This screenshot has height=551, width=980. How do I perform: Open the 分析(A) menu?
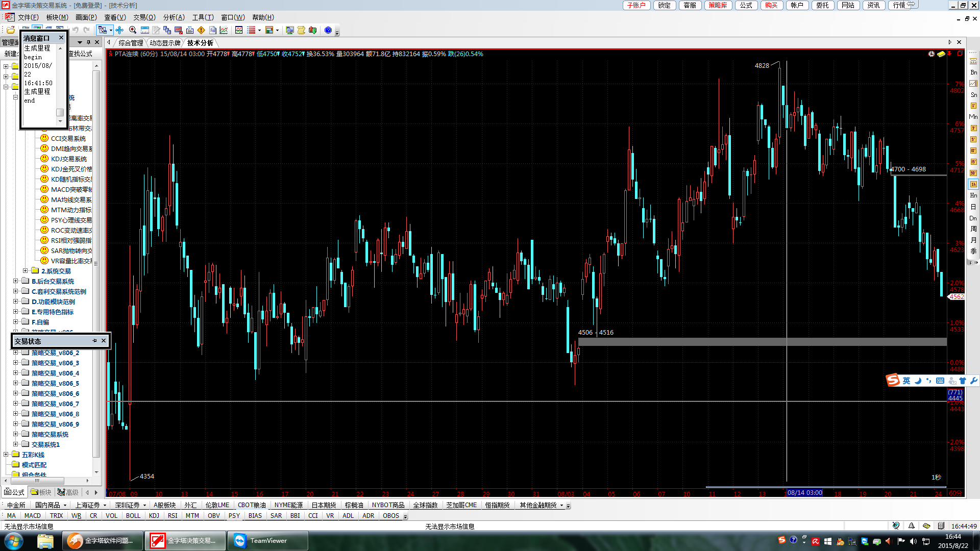click(174, 17)
